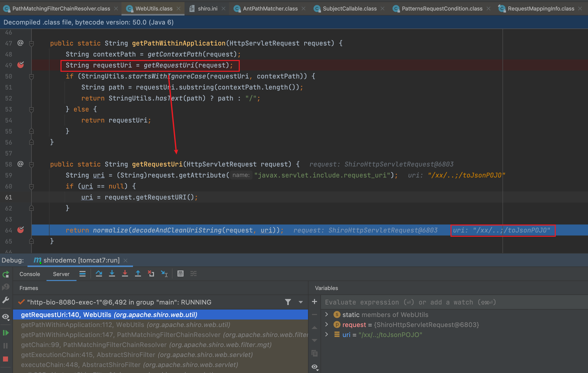Select the getPathWithinApplication:112, WebUtils frame
This screenshot has height=373, width=588.
160,325
